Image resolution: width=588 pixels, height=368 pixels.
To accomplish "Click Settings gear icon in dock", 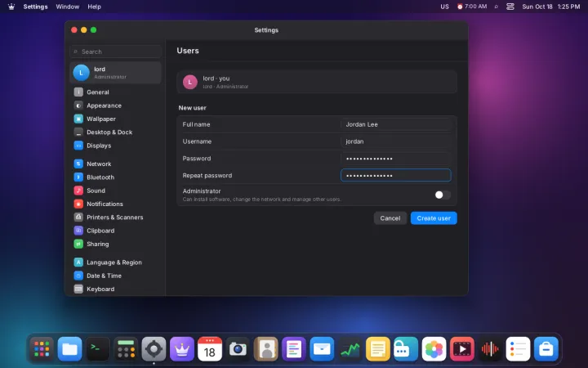I will [x=154, y=349].
